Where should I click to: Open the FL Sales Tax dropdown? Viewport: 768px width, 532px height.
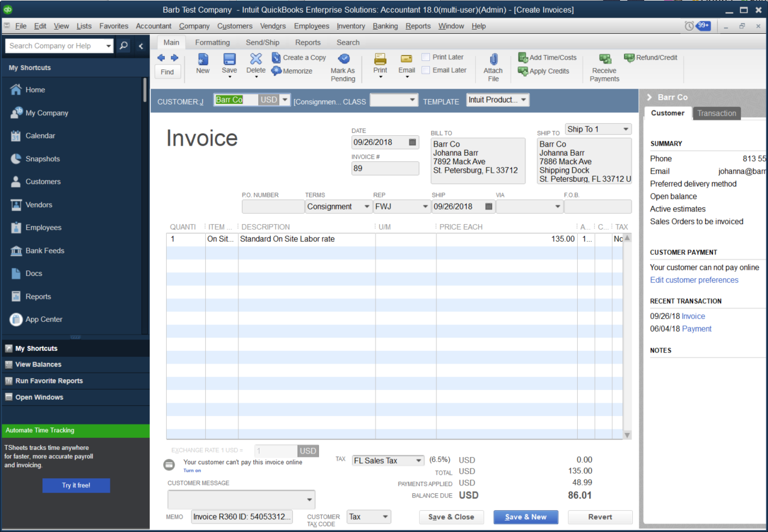[x=419, y=461]
